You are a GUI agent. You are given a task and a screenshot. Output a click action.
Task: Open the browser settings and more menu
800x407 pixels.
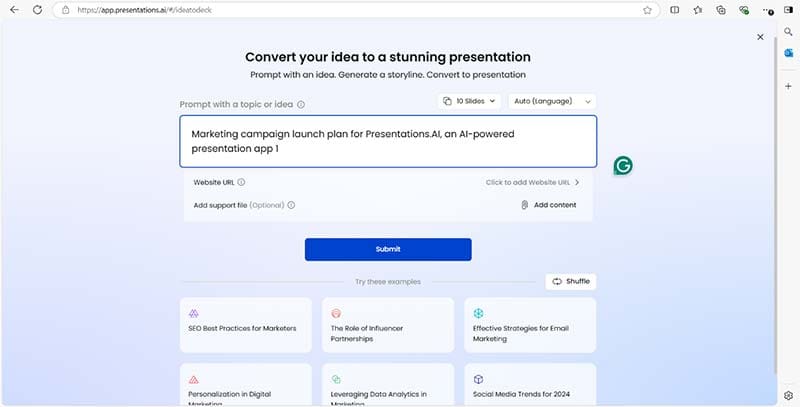[767, 10]
